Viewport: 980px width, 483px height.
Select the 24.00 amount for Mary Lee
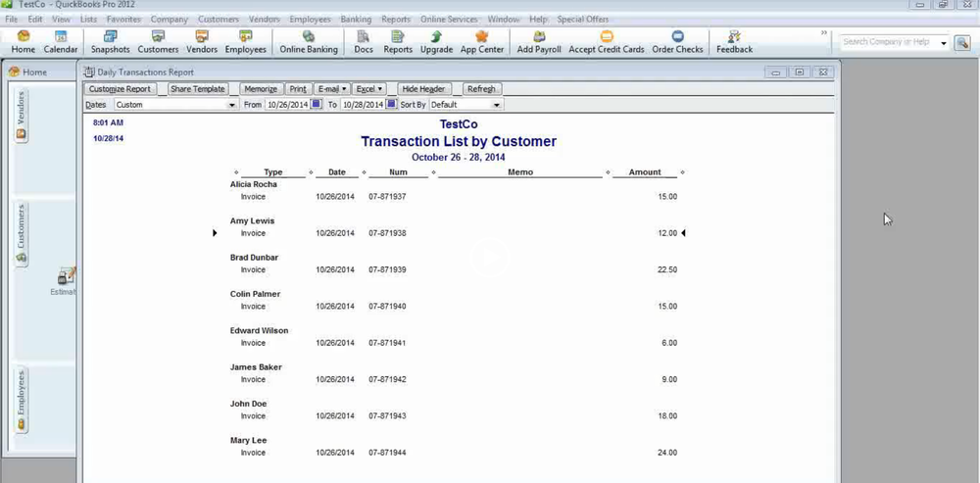point(666,453)
